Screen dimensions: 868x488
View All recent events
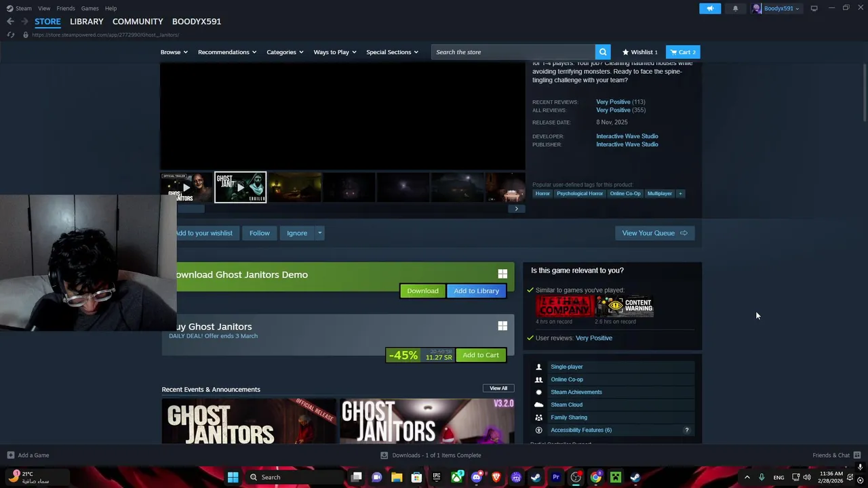(x=498, y=388)
